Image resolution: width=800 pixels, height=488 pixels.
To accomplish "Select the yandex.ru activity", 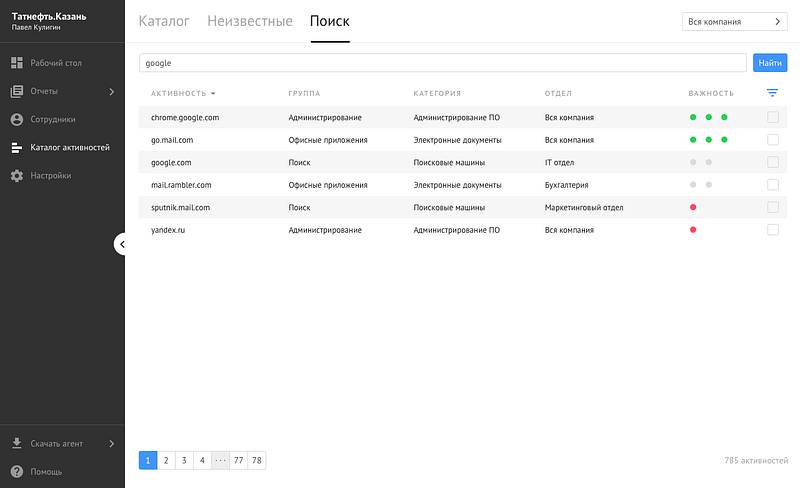I will [x=168, y=230].
